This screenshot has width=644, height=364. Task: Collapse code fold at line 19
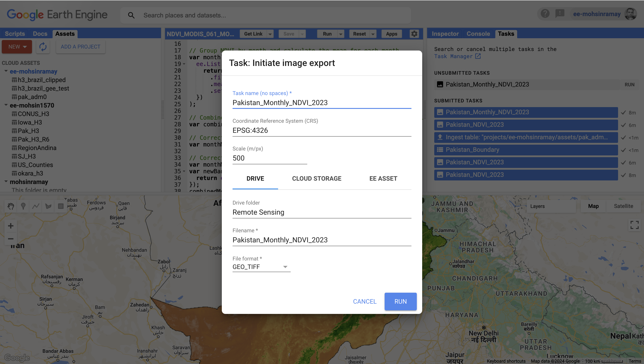tap(184, 64)
